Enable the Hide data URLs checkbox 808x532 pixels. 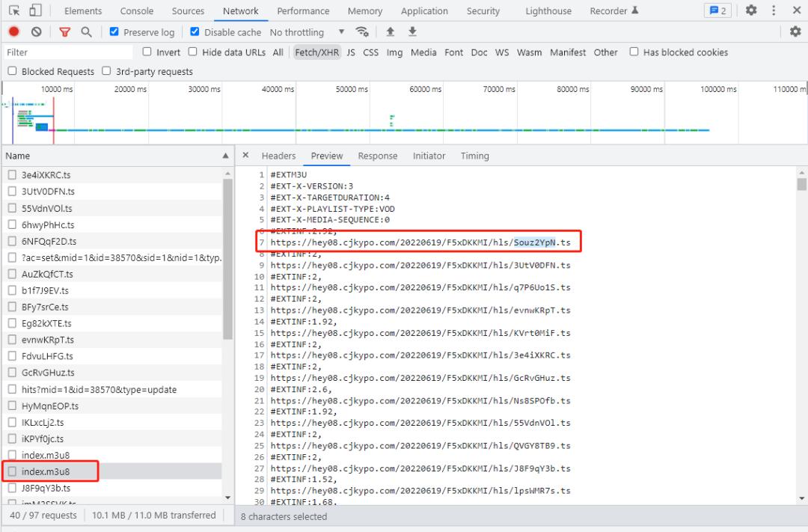[x=193, y=52]
